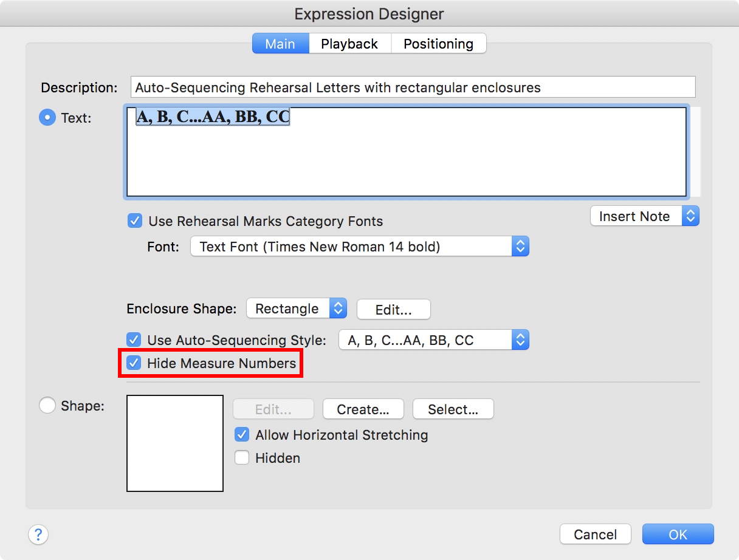The height and width of the screenshot is (560, 739).
Task: Switch to the Playback tab
Action: coord(349,44)
